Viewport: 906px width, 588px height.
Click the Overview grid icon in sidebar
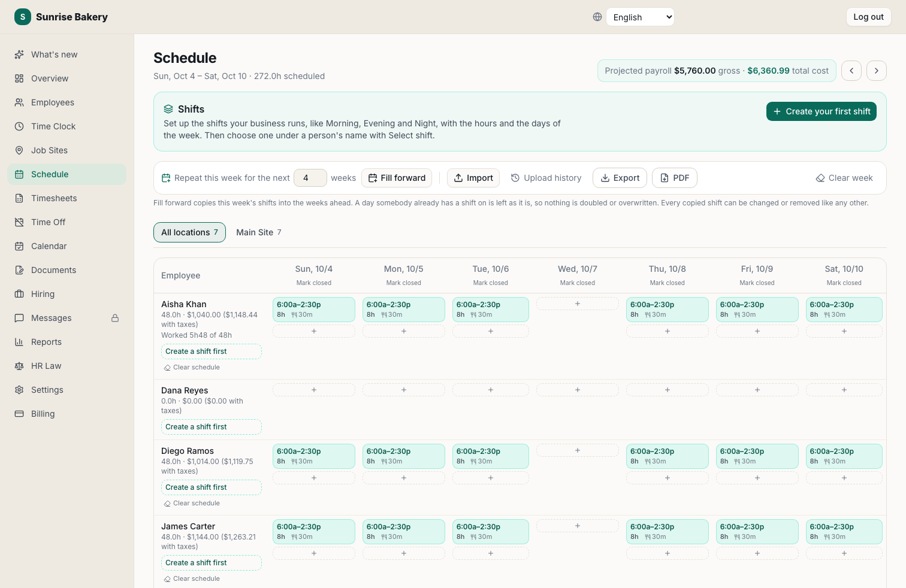tap(19, 78)
